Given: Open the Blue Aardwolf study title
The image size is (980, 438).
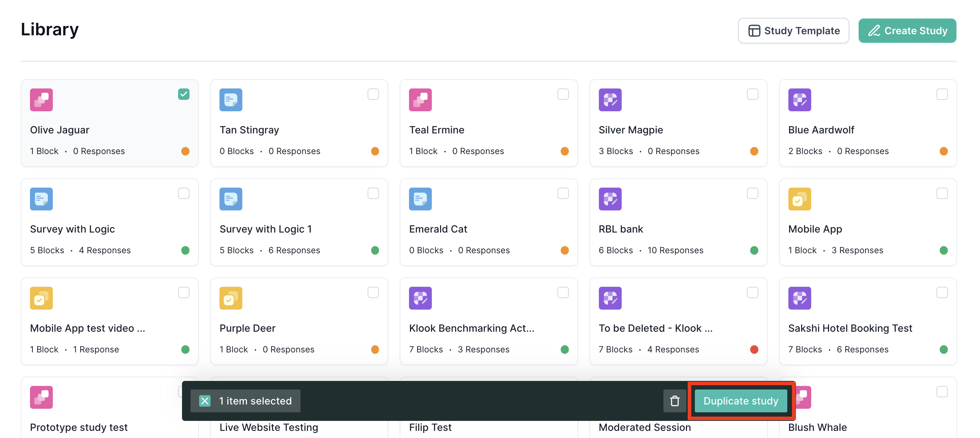Looking at the screenshot, I should point(821,129).
